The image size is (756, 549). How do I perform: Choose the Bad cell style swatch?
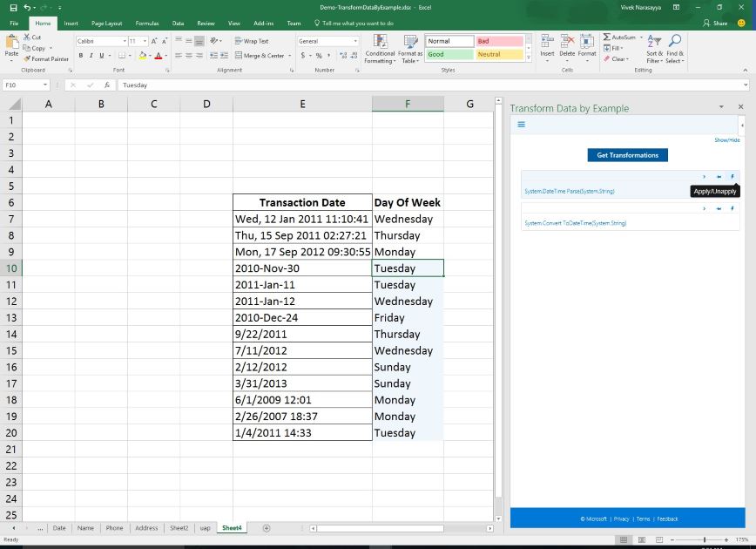pos(499,40)
